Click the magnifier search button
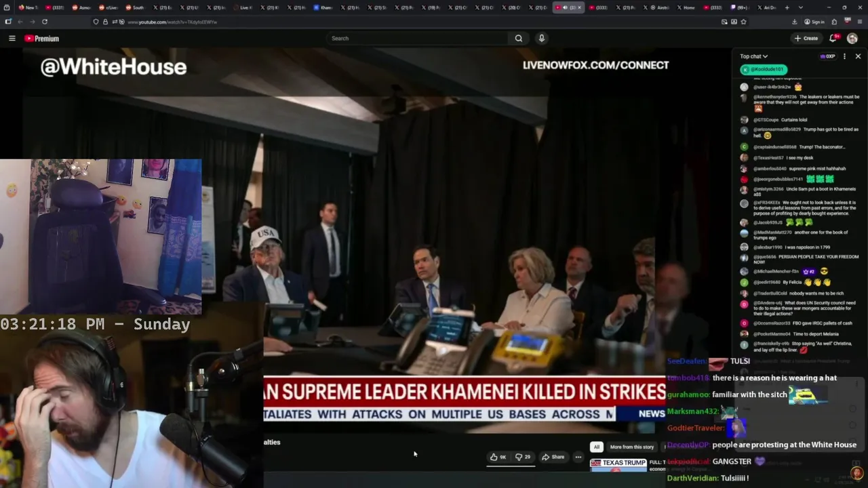868x488 pixels. 519,38
